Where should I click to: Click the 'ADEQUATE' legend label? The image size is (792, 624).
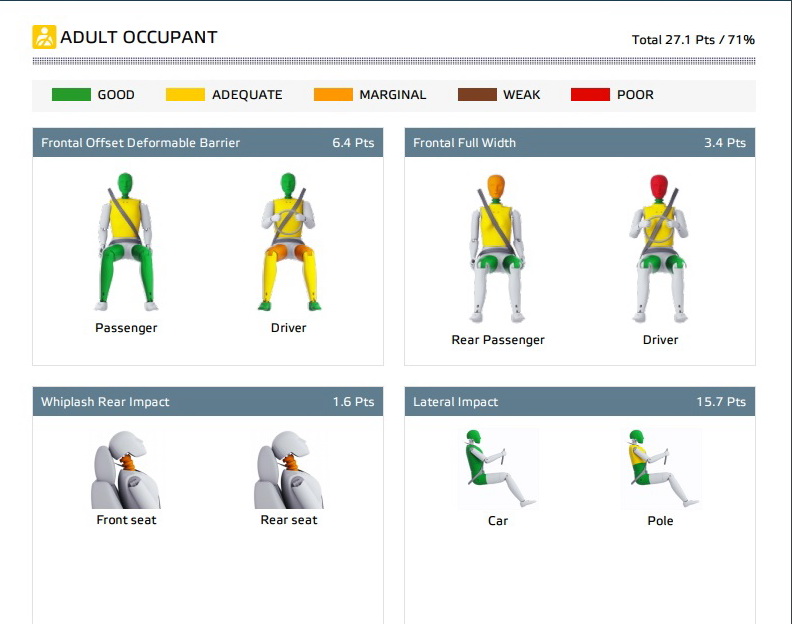[x=247, y=95]
